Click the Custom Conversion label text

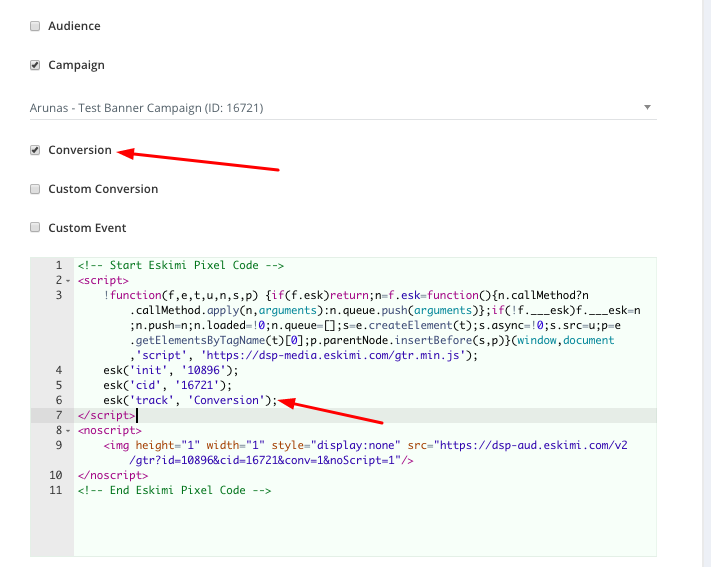pyautogui.click(x=103, y=189)
